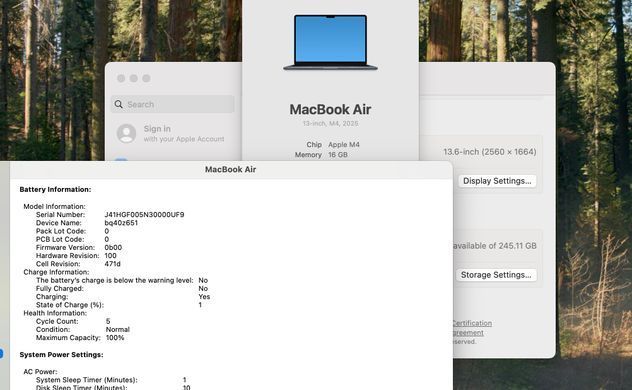Viewport: 632px width, 390px height.
Task: Click 'with your Apple Account' text
Action: [x=184, y=139]
